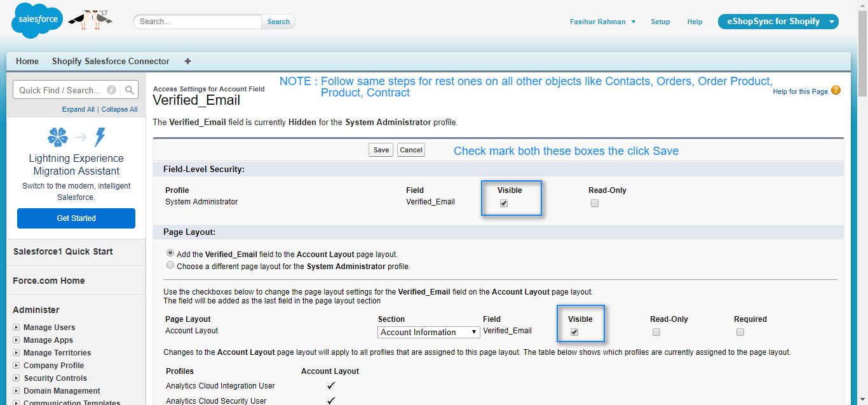Select 'Choose a different page layout' radio option
This screenshot has height=405, width=868.
[x=170, y=265]
